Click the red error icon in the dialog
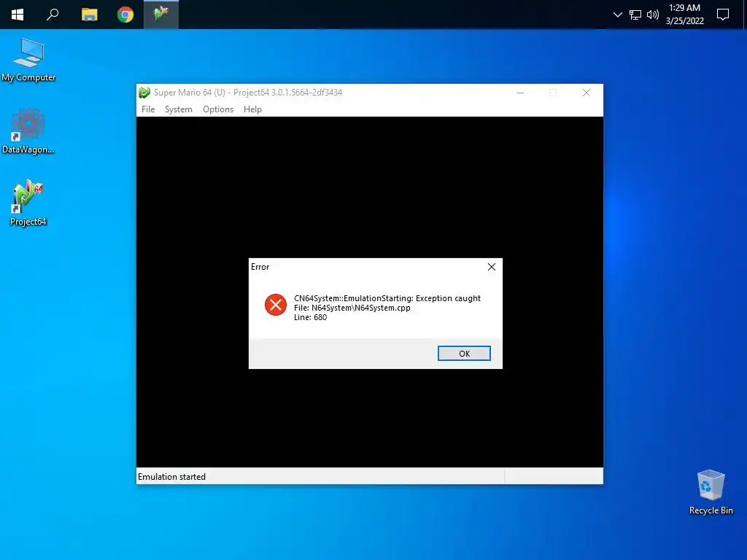This screenshot has width=747, height=560. click(x=275, y=305)
